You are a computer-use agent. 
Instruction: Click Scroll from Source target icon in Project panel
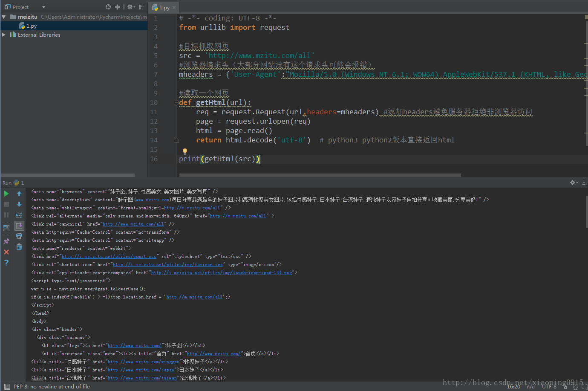(x=108, y=7)
